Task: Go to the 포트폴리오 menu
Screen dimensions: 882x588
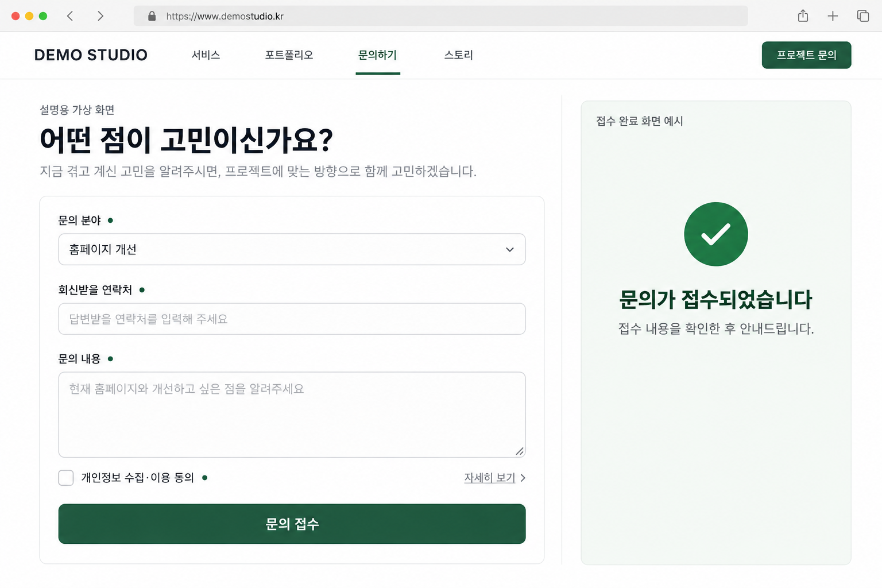Action: (289, 55)
